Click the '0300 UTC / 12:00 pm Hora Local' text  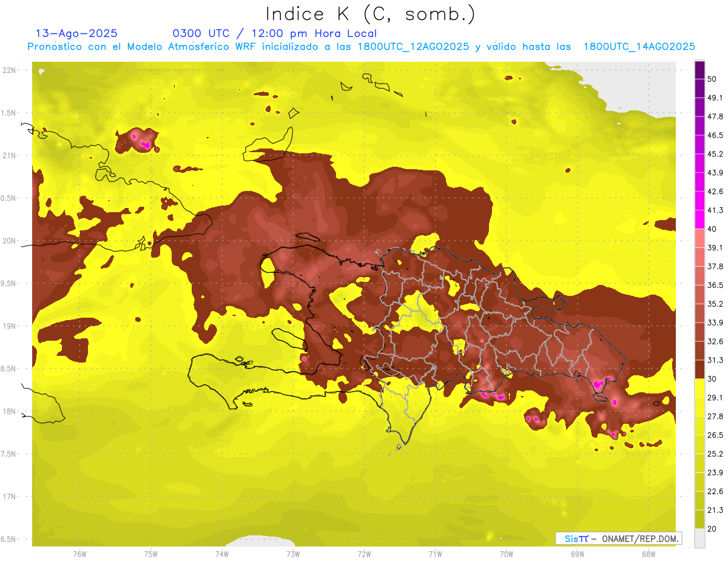pyautogui.click(x=274, y=33)
